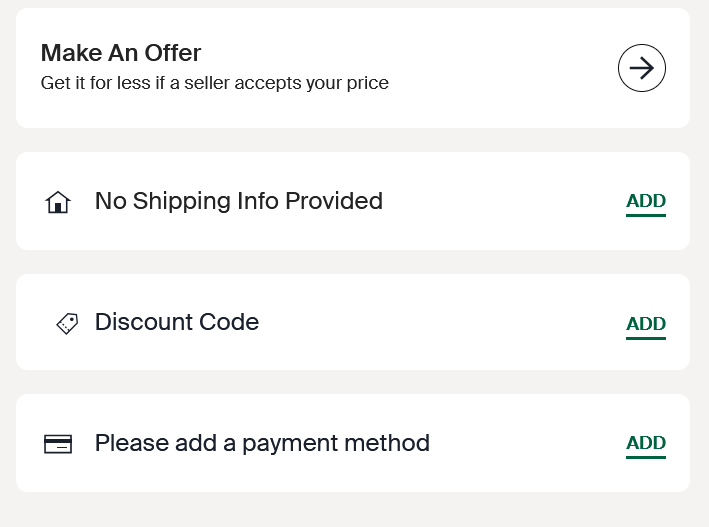The image size is (709, 527).
Task: Click the 'Get it for less' subtitle text
Action: tap(214, 83)
